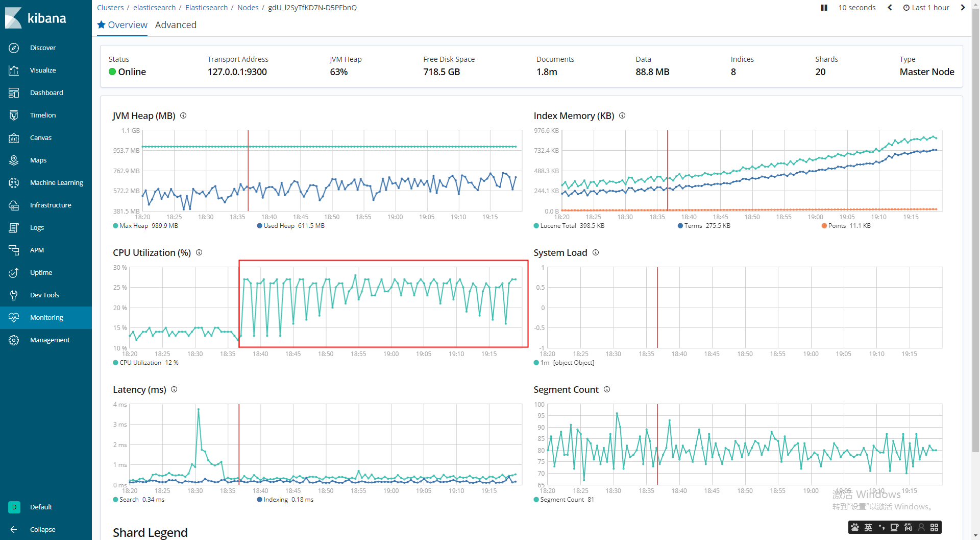Open the APM icon in sidebar
The image size is (980, 540).
tap(14, 250)
